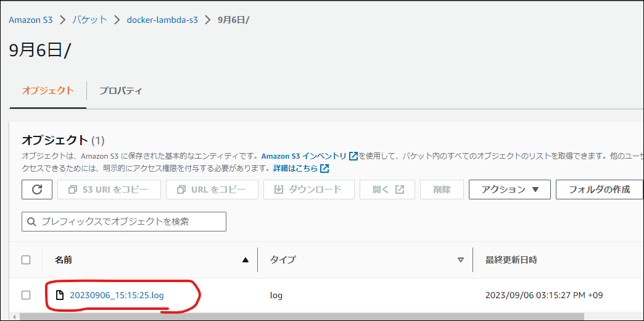Click the magnifier icon in search field
Viewport: 644px width, 321px height.
coord(32,222)
